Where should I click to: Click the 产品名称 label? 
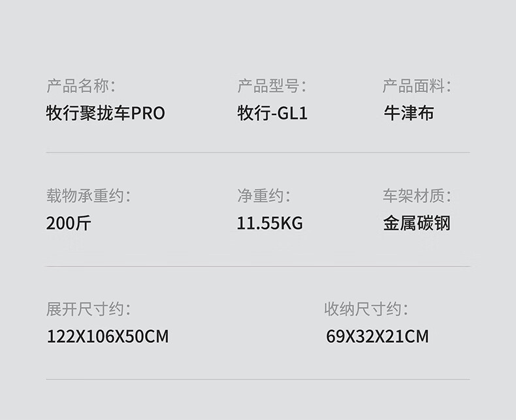point(80,86)
